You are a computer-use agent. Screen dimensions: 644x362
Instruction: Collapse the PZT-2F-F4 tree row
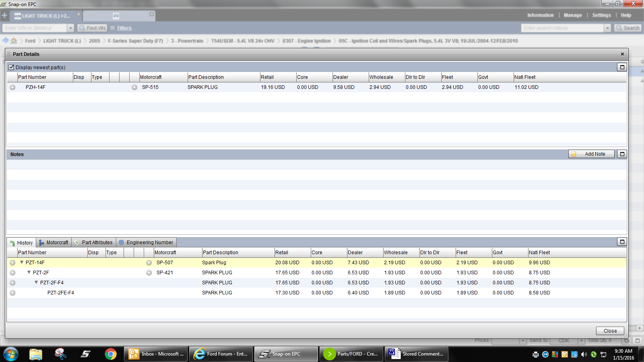pyautogui.click(x=36, y=282)
